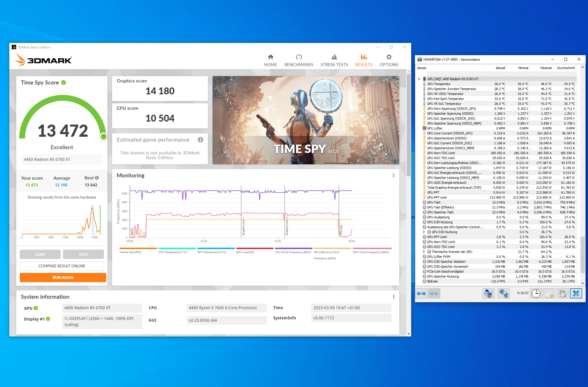Click the CPU Temperature teal legend bar

point(177,249)
